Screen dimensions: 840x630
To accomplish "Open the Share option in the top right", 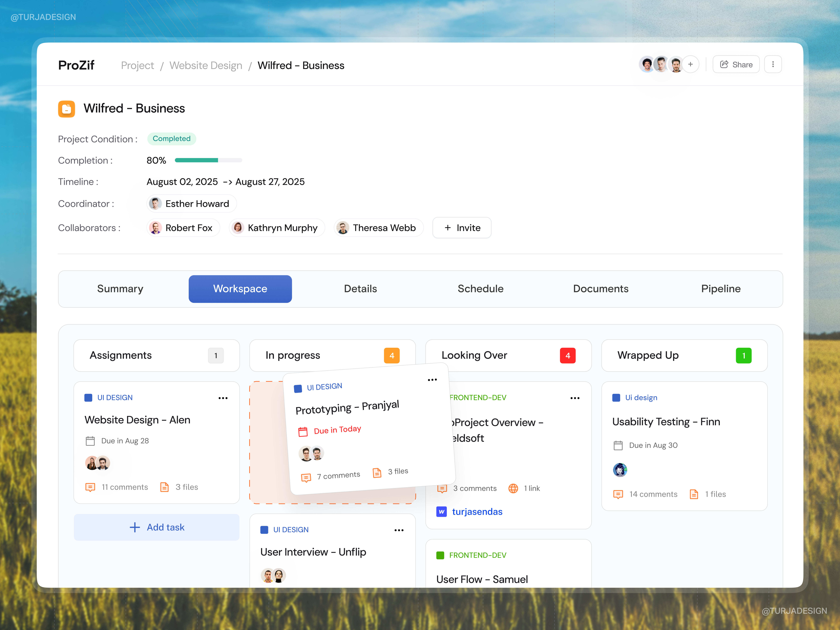I will [x=736, y=64].
